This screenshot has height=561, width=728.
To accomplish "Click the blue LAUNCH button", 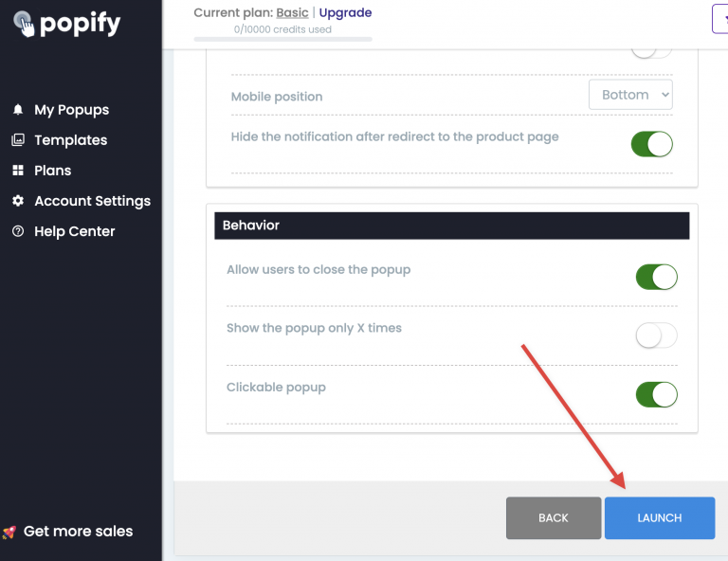I will [x=660, y=517].
